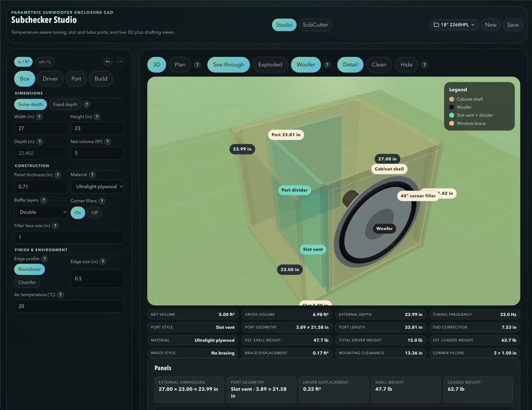This screenshot has height=410, width=532.
Task: Click the Slot vent label in viewport
Action: [x=313, y=249]
